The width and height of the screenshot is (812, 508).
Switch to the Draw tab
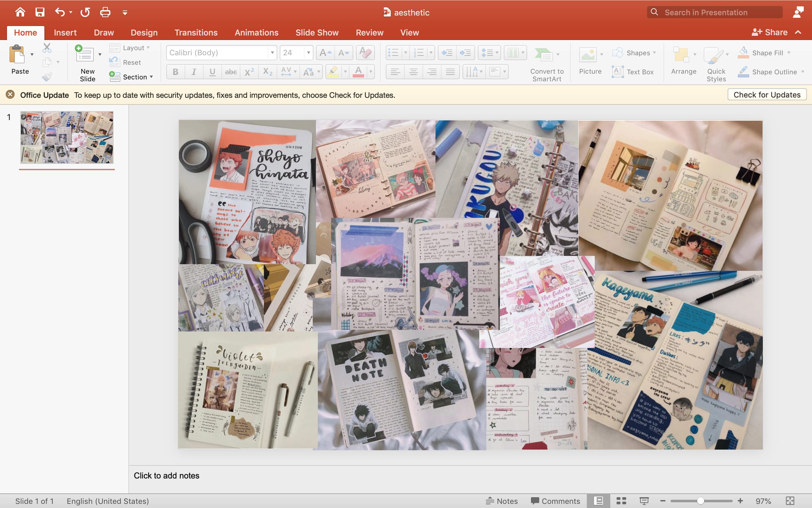pos(104,33)
